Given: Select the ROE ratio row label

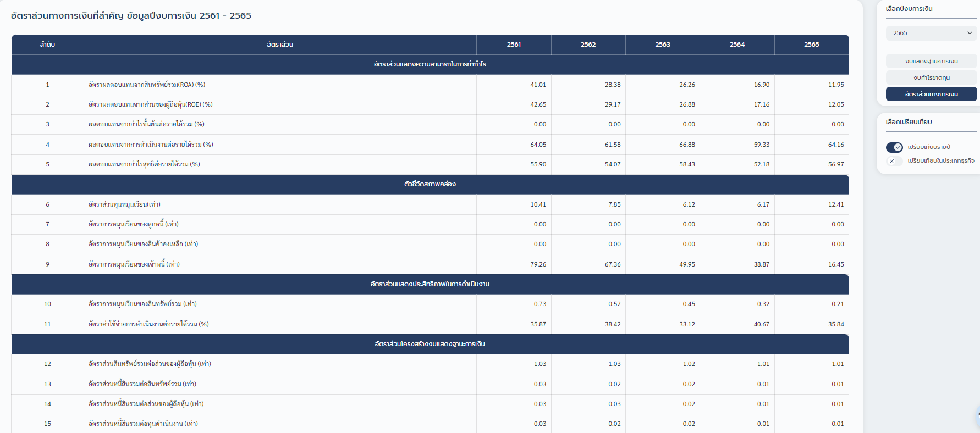Looking at the screenshot, I should click(x=150, y=104).
